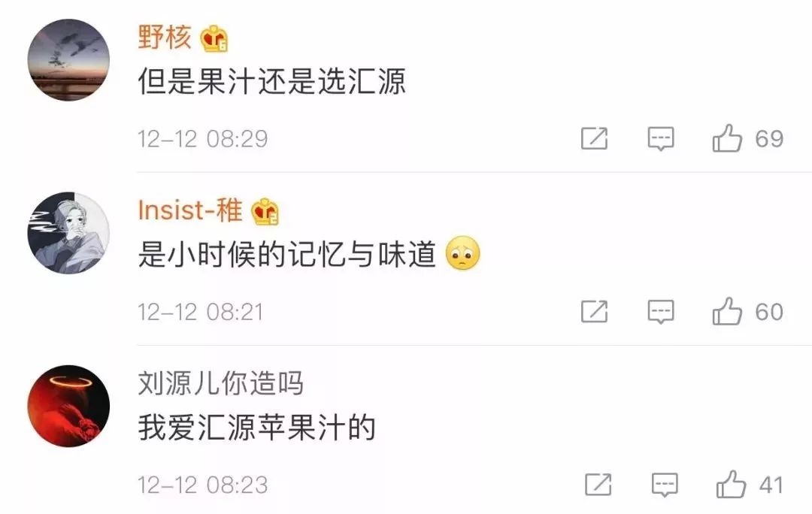Select the comment 我爱汇源苹果汁的

click(256, 428)
